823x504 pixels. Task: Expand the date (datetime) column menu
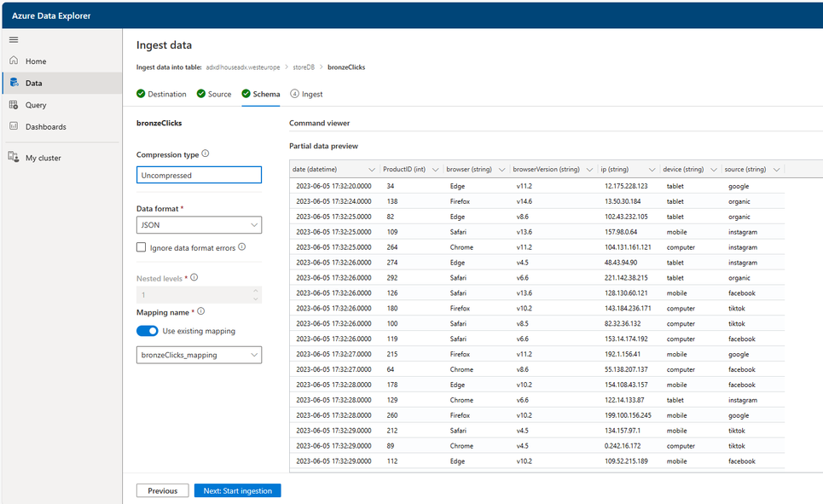(372, 170)
